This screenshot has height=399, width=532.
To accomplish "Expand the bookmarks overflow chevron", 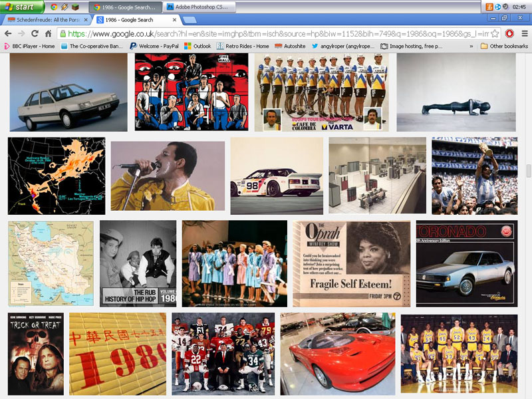I will (471, 46).
